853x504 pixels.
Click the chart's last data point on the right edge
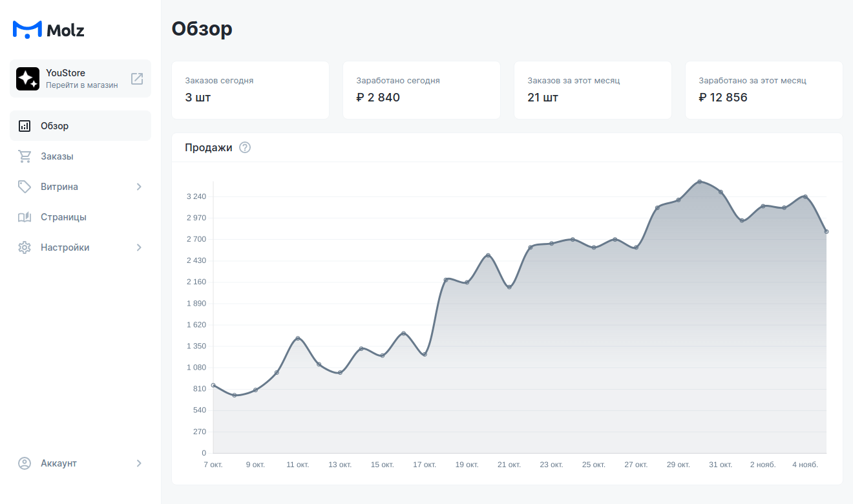tap(827, 231)
